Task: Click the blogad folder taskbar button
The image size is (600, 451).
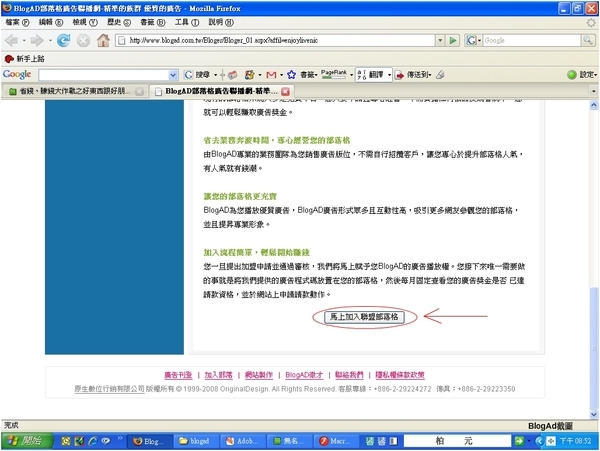Action: tap(195, 441)
